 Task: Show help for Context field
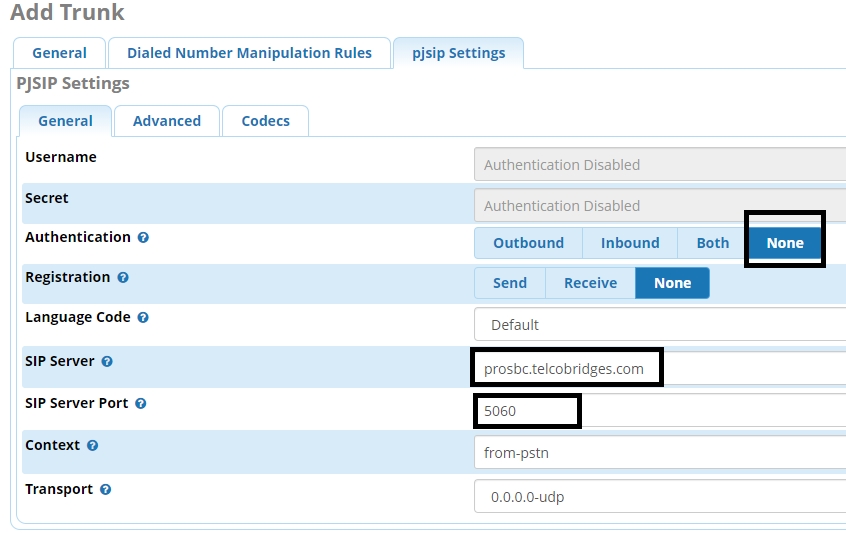pyautogui.click(x=93, y=446)
